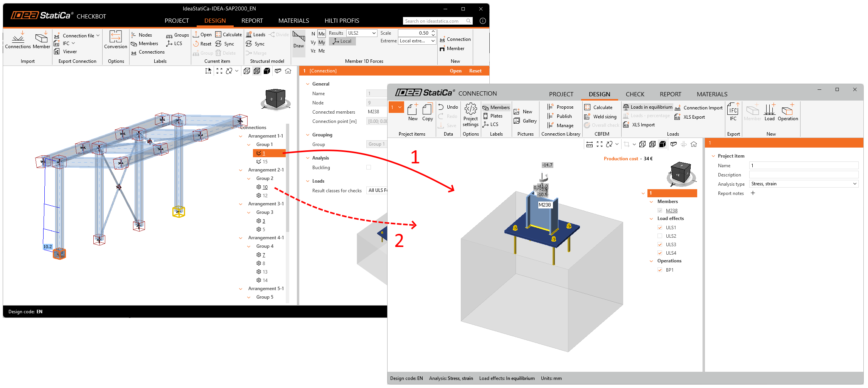868x388 pixels.
Task: Collapse Arrangement 1-1 in Checkbot tree
Action: click(x=241, y=136)
